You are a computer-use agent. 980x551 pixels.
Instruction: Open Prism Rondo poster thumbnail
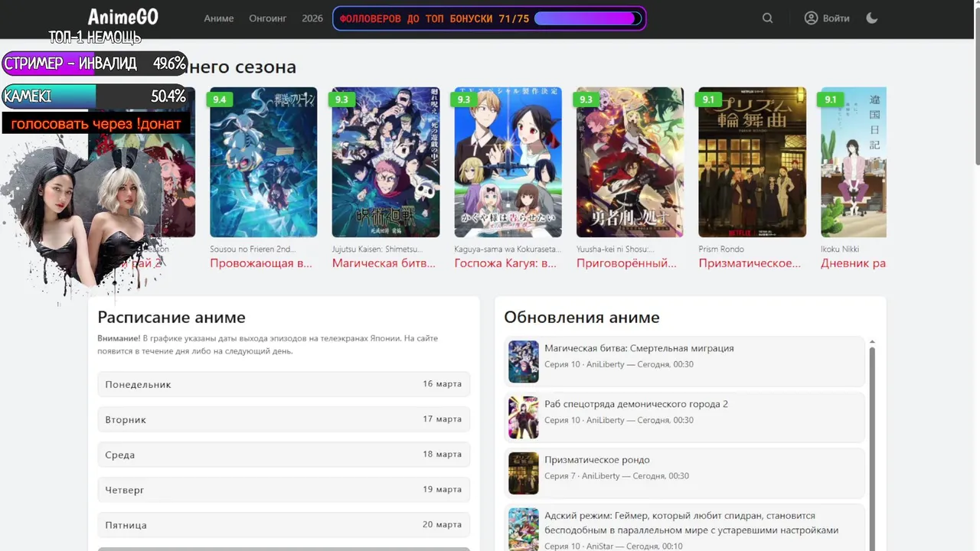point(752,162)
